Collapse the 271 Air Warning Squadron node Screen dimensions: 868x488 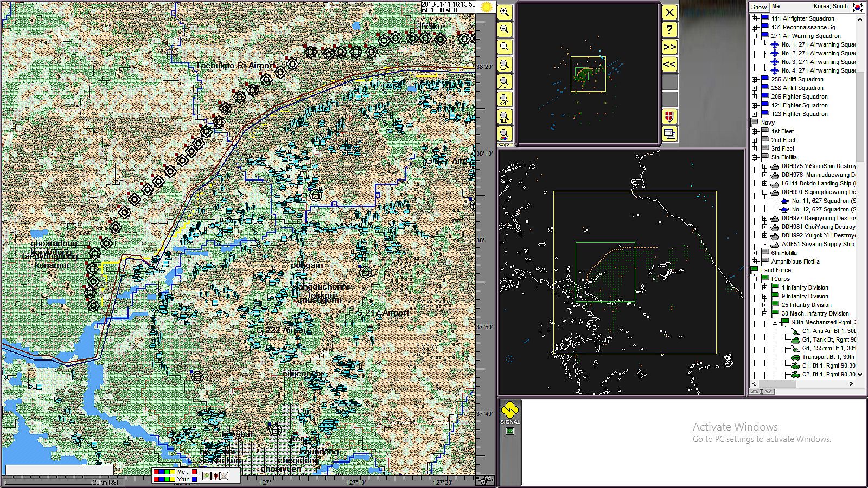tap(754, 36)
